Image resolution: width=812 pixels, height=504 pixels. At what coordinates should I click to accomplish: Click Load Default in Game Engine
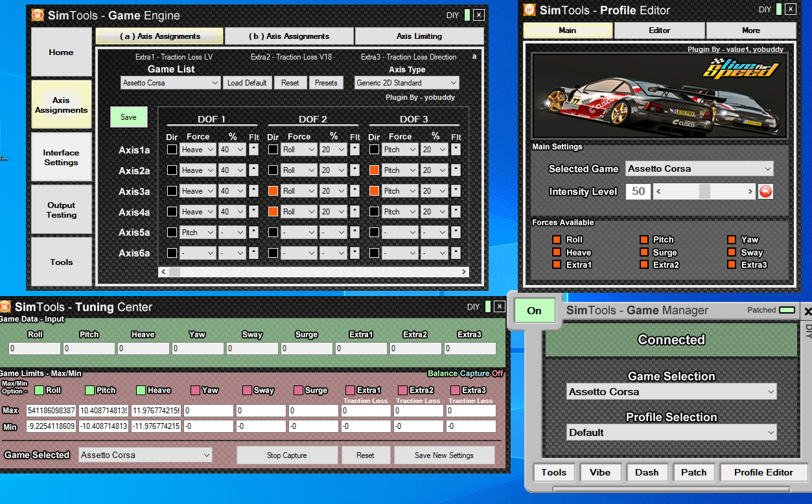pyautogui.click(x=247, y=83)
